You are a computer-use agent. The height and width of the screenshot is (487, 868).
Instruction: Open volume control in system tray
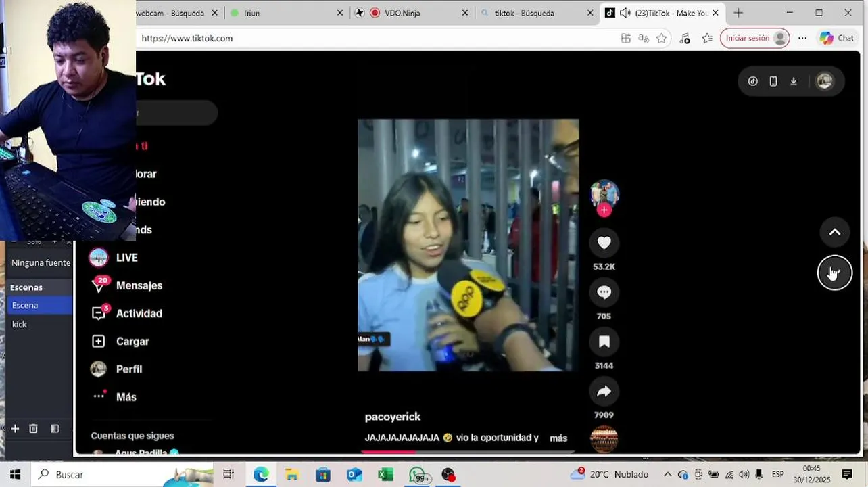pyautogui.click(x=744, y=475)
